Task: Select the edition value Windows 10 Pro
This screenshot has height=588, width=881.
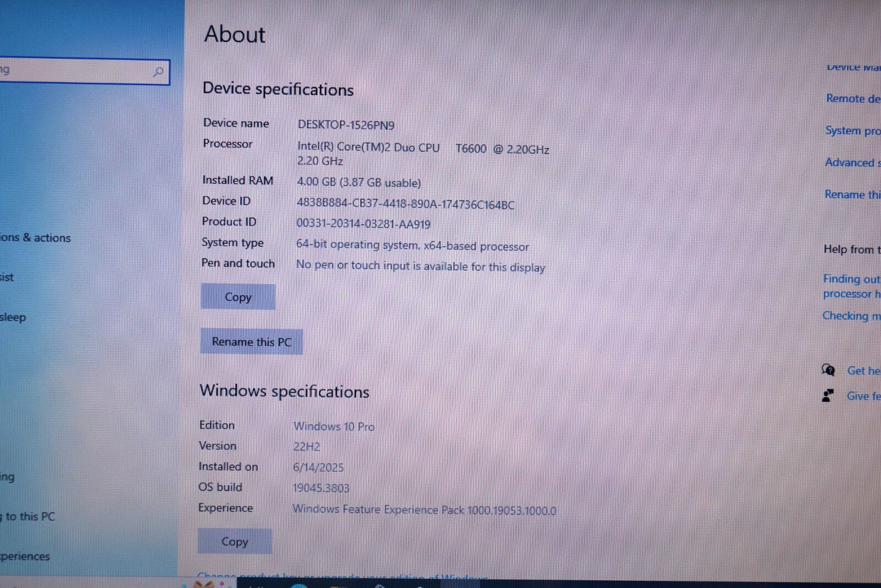Action: click(x=334, y=426)
